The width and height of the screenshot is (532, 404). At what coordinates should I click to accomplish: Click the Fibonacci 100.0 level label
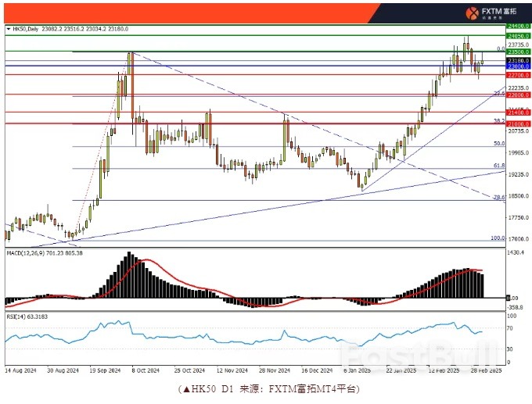[x=496, y=238]
